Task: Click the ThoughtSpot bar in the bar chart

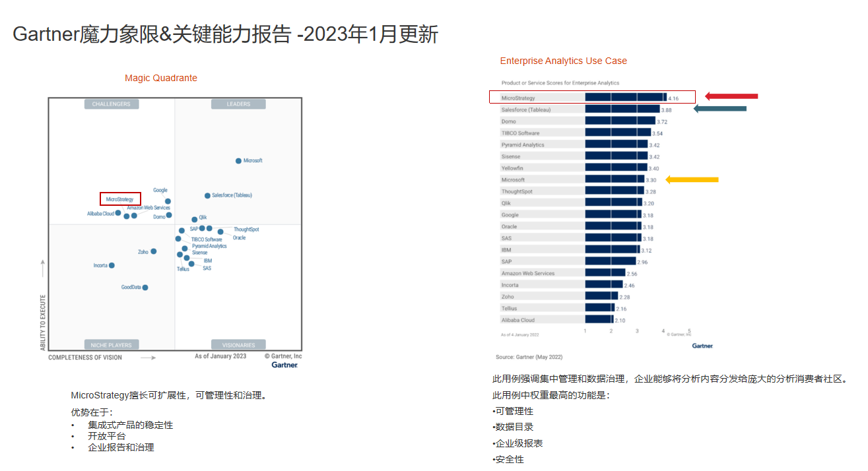Action: coord(615,191)
